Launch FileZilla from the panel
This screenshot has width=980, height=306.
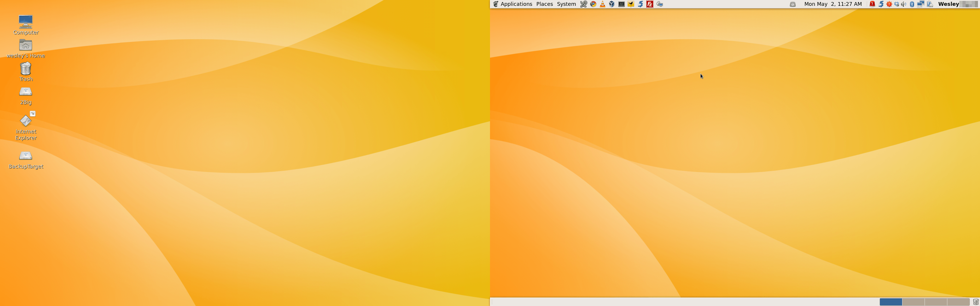[x=650, y=4]
